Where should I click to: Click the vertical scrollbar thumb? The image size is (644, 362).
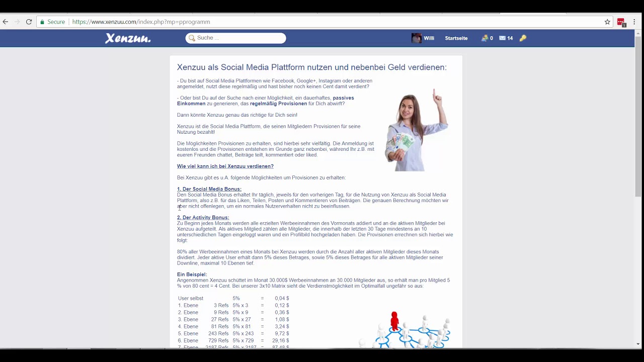(x=638, y=117)
